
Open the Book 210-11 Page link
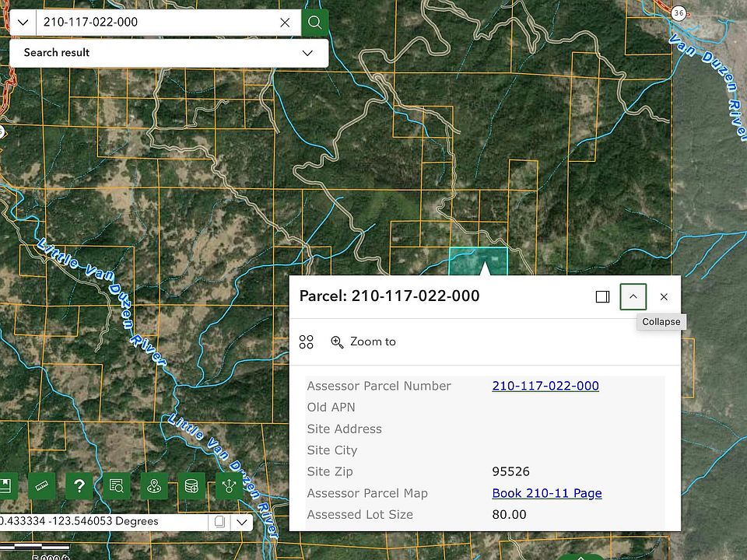point(547,493)
